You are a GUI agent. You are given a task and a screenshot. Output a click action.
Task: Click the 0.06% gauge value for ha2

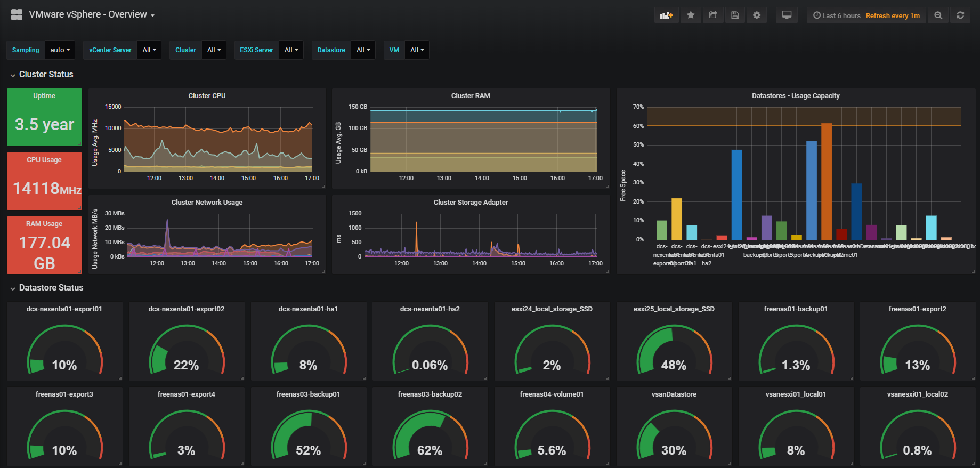(x=430, y=365)
